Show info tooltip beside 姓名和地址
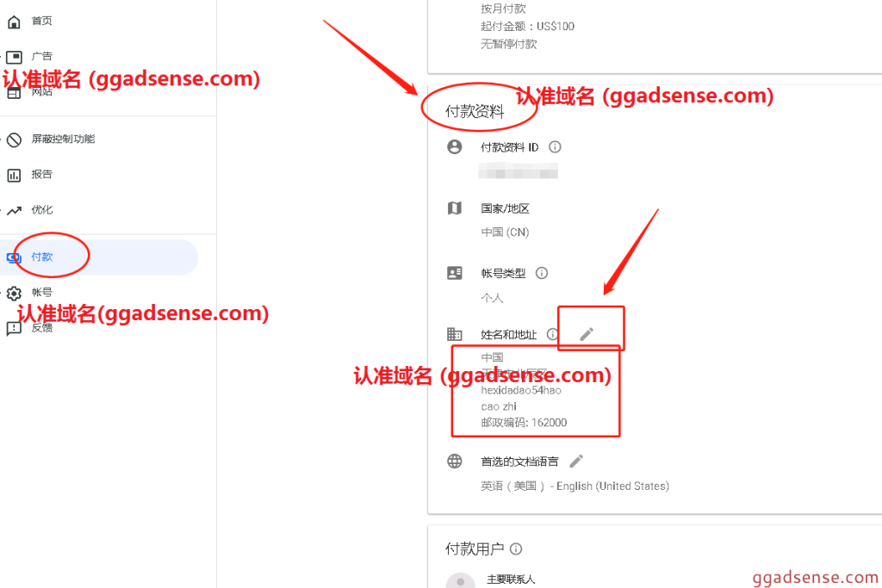 552,335
